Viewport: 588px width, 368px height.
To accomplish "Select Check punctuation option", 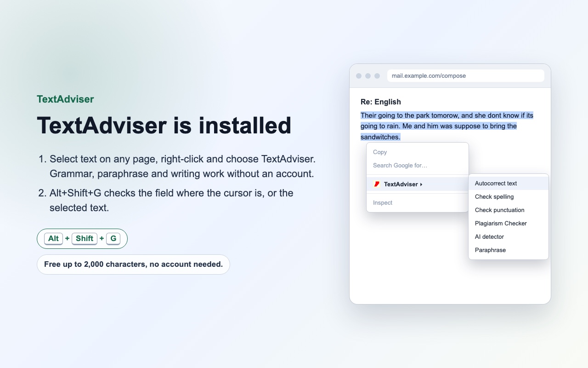I will click(509, 210).
